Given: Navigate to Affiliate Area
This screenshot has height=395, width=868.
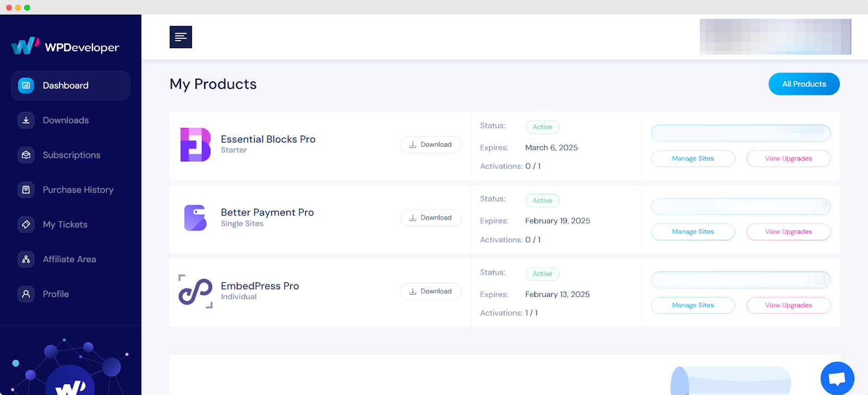Looking at the screenshot, I should 71,259.
